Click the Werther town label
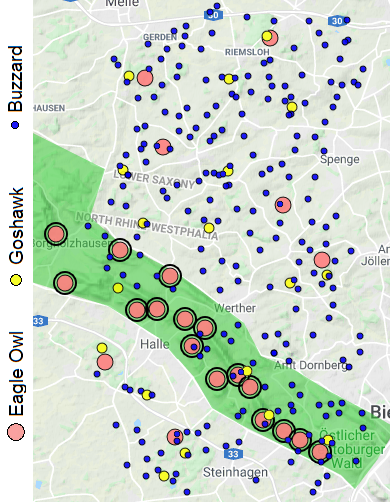Viewport: 390px width, 502px height. click(235, 308)
